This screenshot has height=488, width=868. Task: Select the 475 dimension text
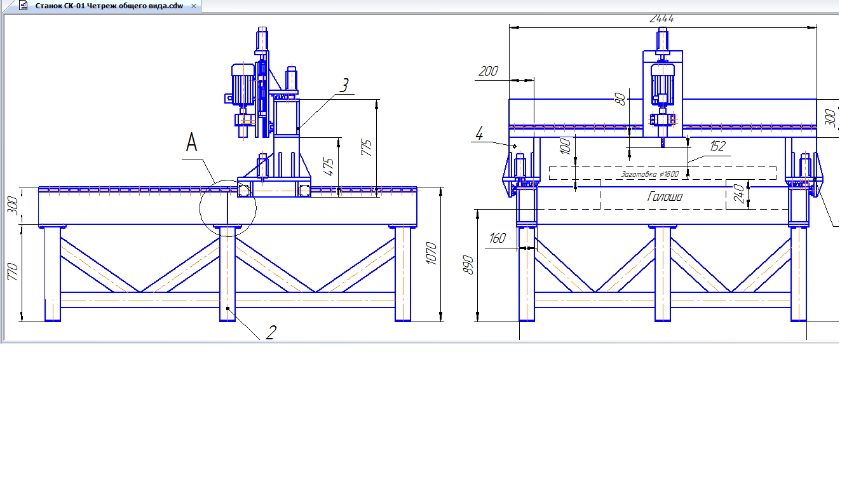(x=328, y=166)
